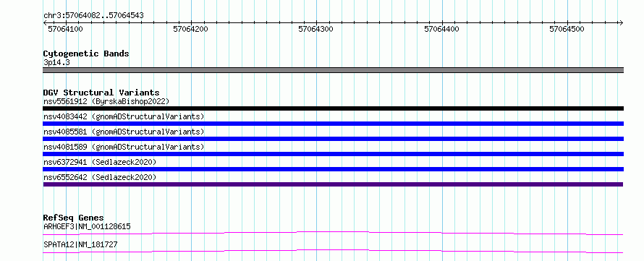Click the magenta SPATA12 transcript line
Image resolution: width=644 pixels, height=261 pixels.
[334, 251]
